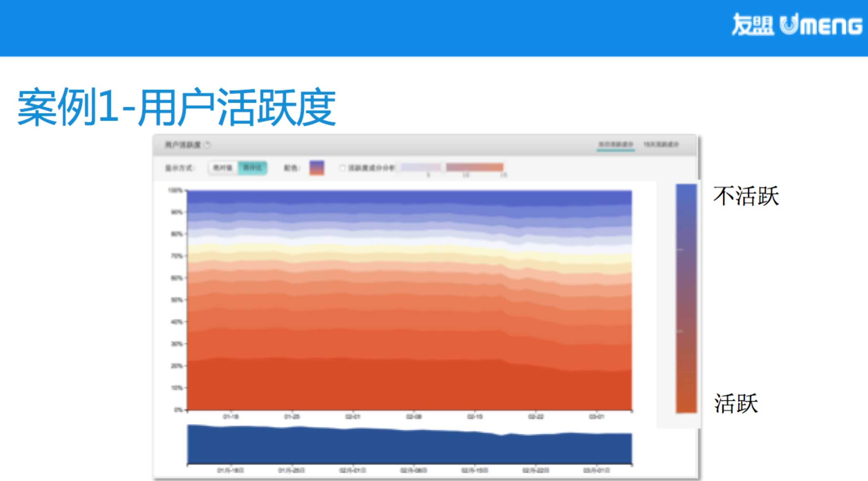Click the 活跃 legend label at bottom right
868x481 pixels.
pyautogui.click(x=736, y=403)
